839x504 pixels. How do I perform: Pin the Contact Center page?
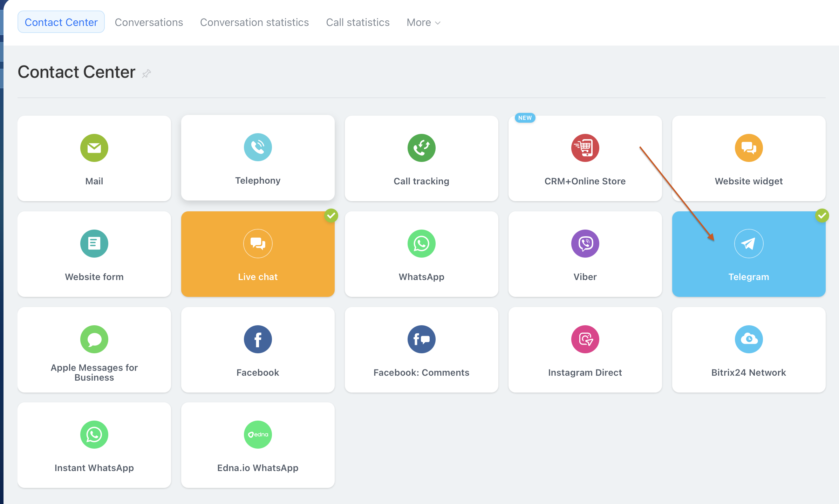[146, 73]
